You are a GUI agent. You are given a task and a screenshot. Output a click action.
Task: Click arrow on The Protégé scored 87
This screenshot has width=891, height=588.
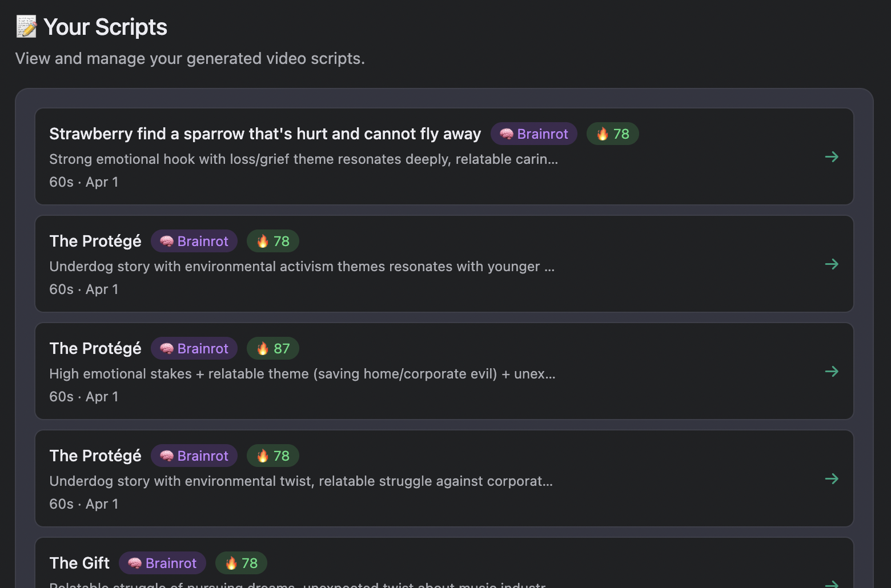[x=832, y=371]
